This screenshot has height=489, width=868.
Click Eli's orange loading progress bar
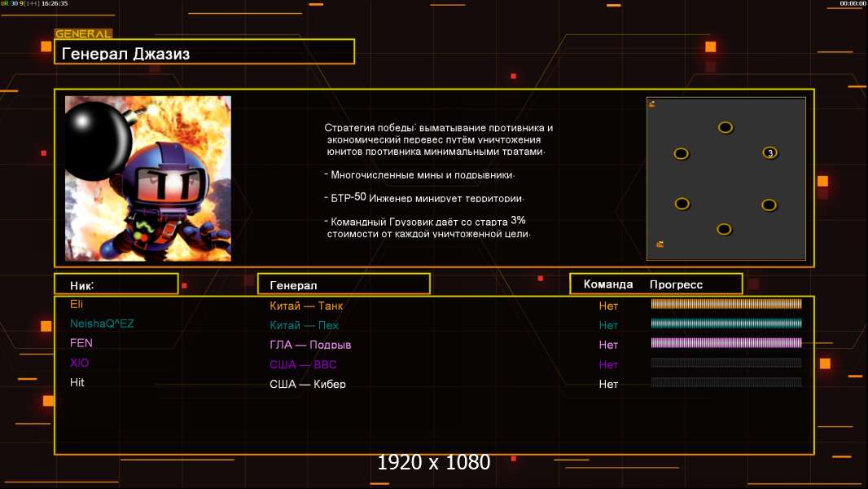(x=726, y=303)
